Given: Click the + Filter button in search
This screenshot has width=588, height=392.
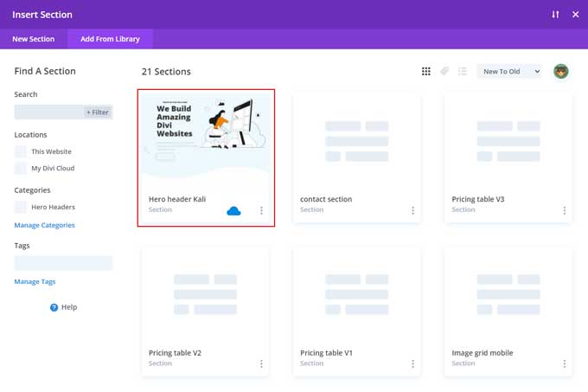Looking at the screenshot, I should (x=98, y=112).
